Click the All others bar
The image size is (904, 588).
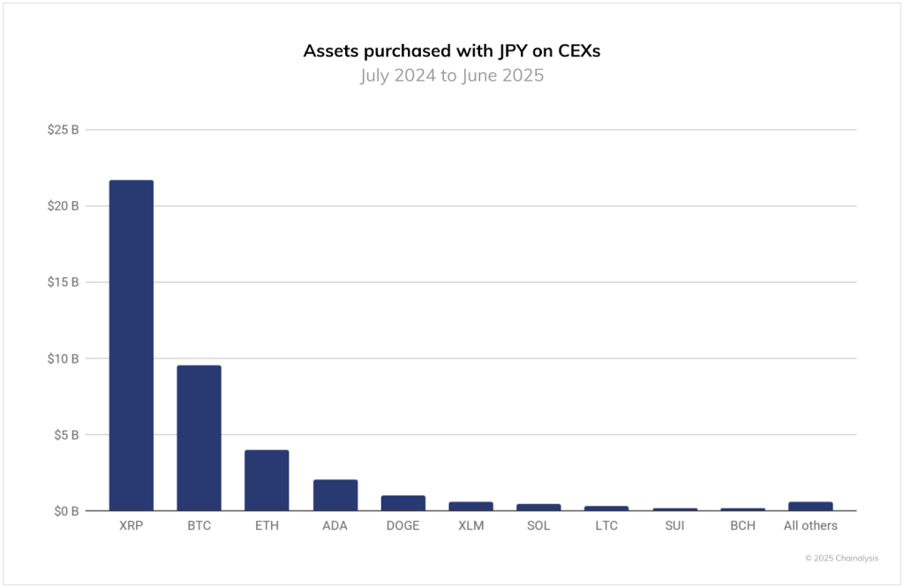(x=810, y=506)
